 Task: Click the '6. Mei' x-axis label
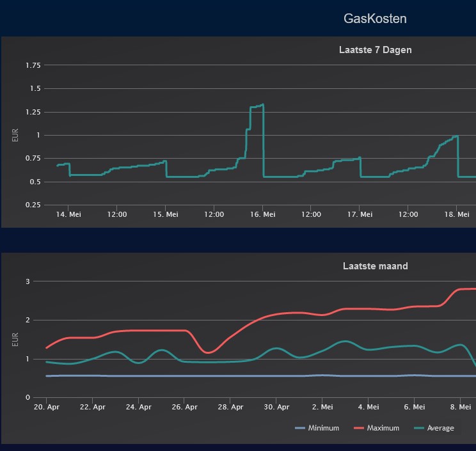(x=415, y=407)
